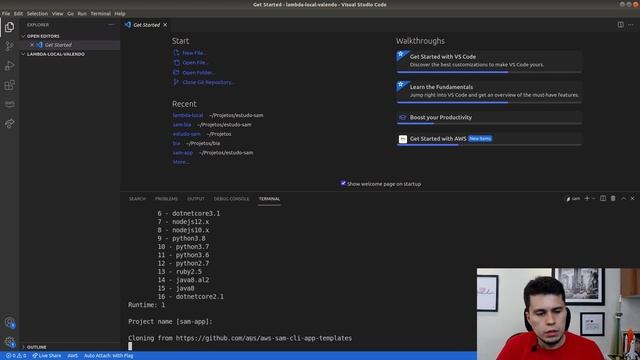Start Live Share from status bar

pos(47,356)
